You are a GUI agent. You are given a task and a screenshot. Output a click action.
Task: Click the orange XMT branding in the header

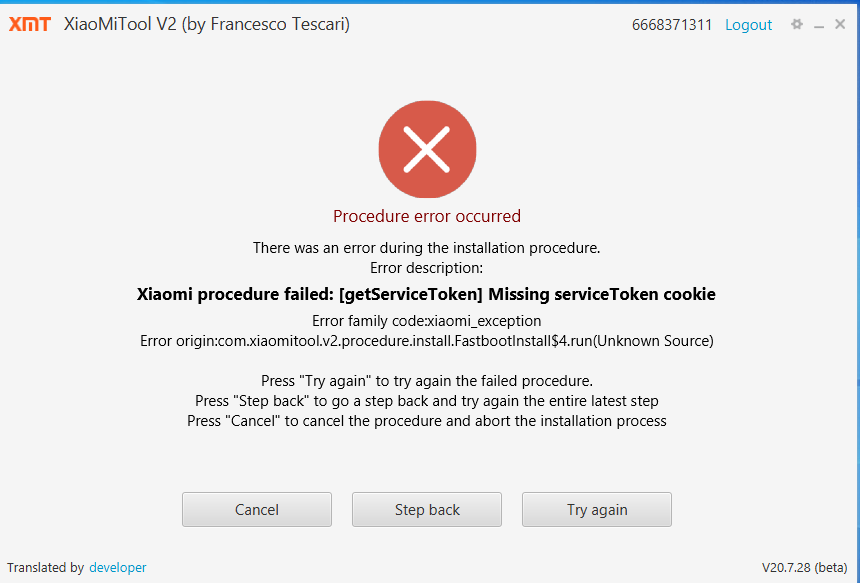coord(30,24)
